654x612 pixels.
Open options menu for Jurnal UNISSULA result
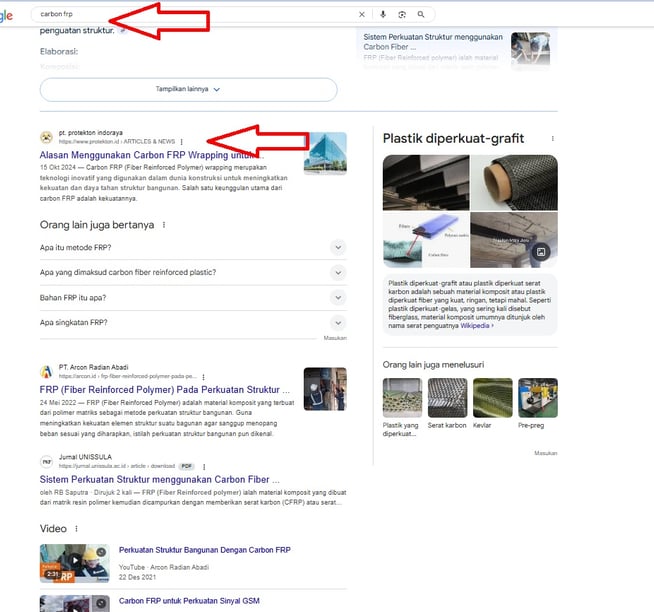click(x=204, y=466)
